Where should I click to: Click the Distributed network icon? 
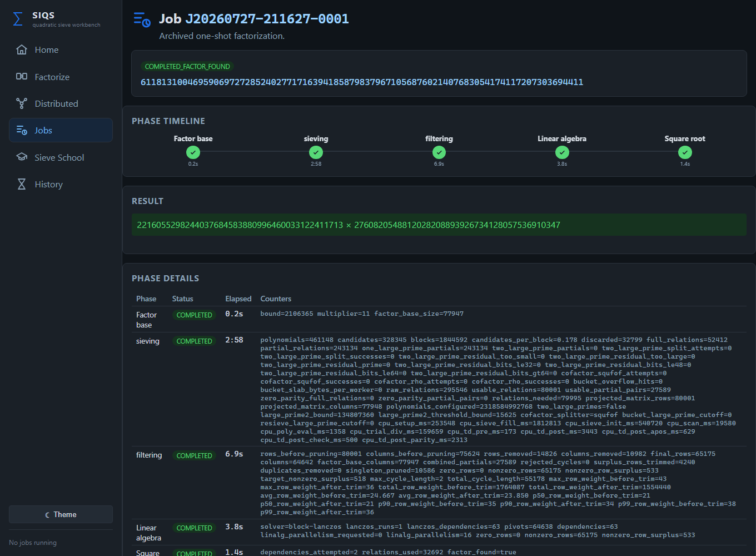[x=22, y=103]
